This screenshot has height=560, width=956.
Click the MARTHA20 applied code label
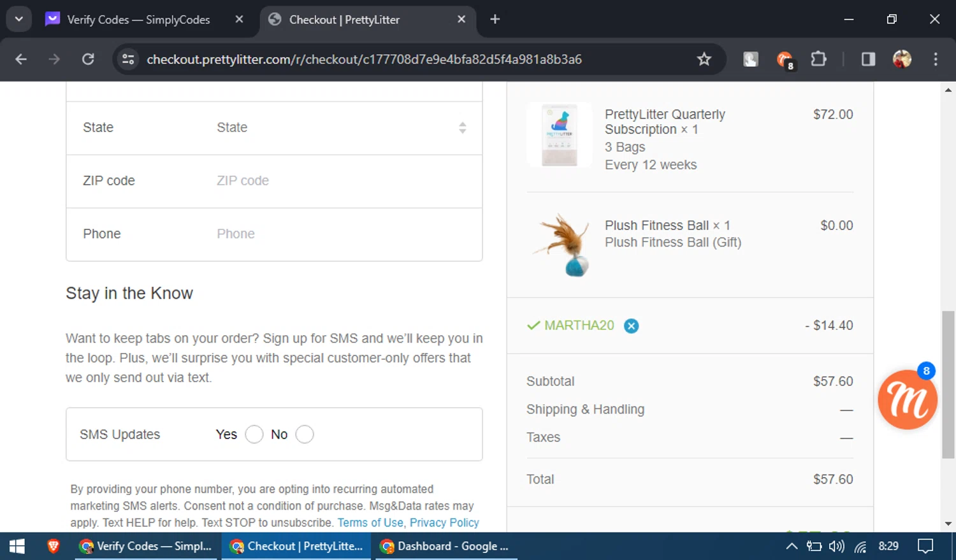click(579, 326)
